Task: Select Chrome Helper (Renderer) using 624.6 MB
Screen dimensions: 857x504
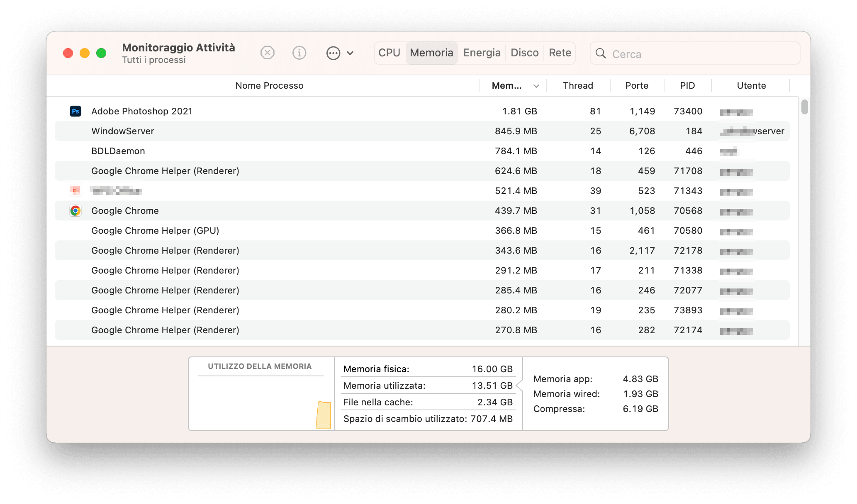Action: point(422,171)
